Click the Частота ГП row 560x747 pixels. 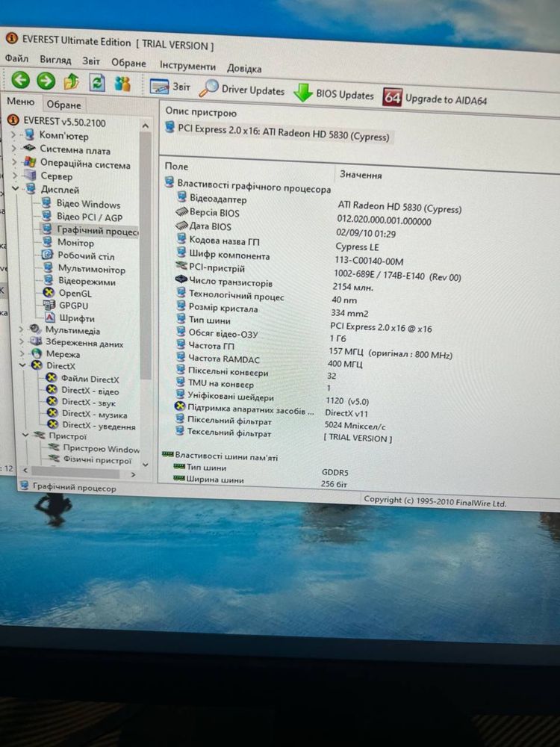(x=314, y=350)
